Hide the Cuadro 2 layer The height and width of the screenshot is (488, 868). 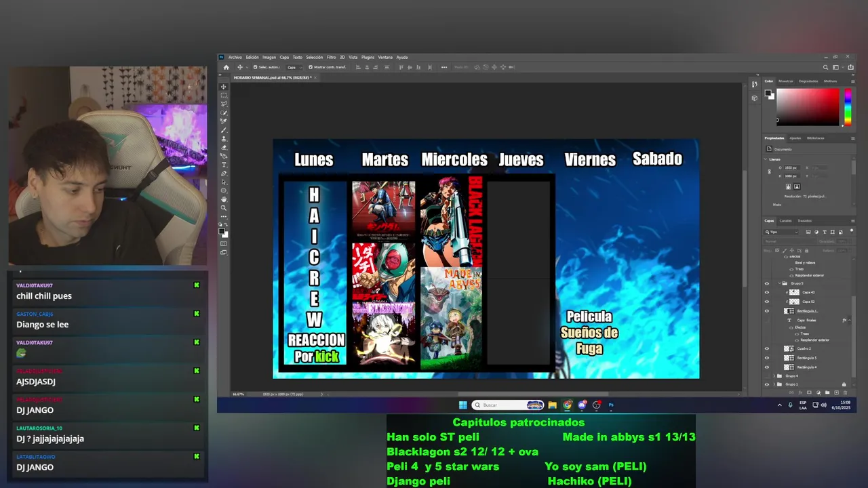pos(767,348)
